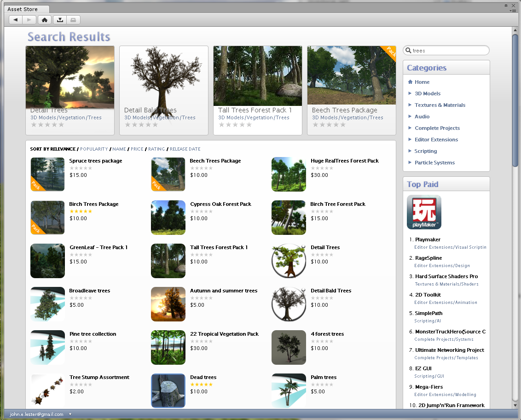
Task: Open the account dropdown next to the email
Action: click(x=70, y=414)
